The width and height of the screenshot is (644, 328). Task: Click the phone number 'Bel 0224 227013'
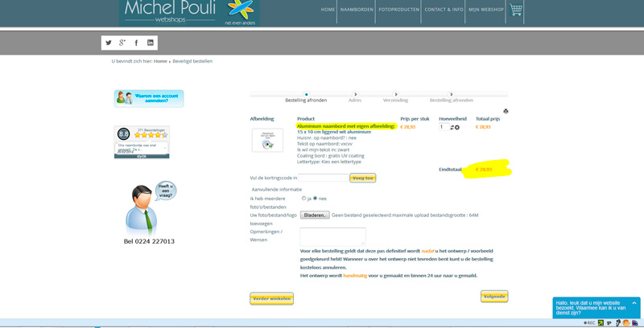[149, 241]
